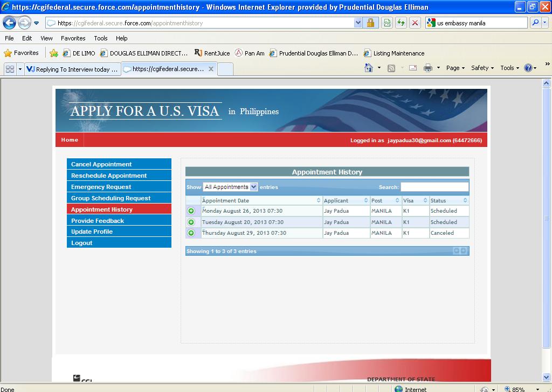Click the search magnifier button
The height and width of the screenshot is (392, 552).
coord(535,23)
